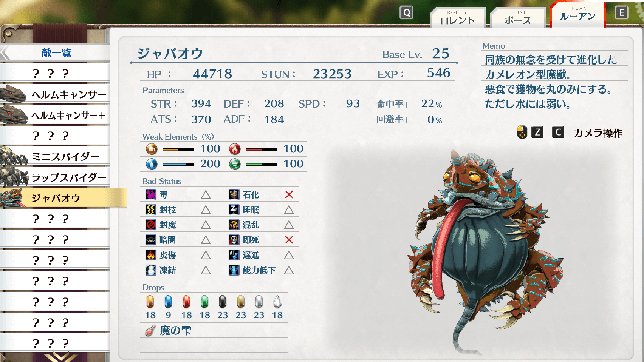
Task: Click the earth element weakness icon
Action: click(x=152, y=149)
